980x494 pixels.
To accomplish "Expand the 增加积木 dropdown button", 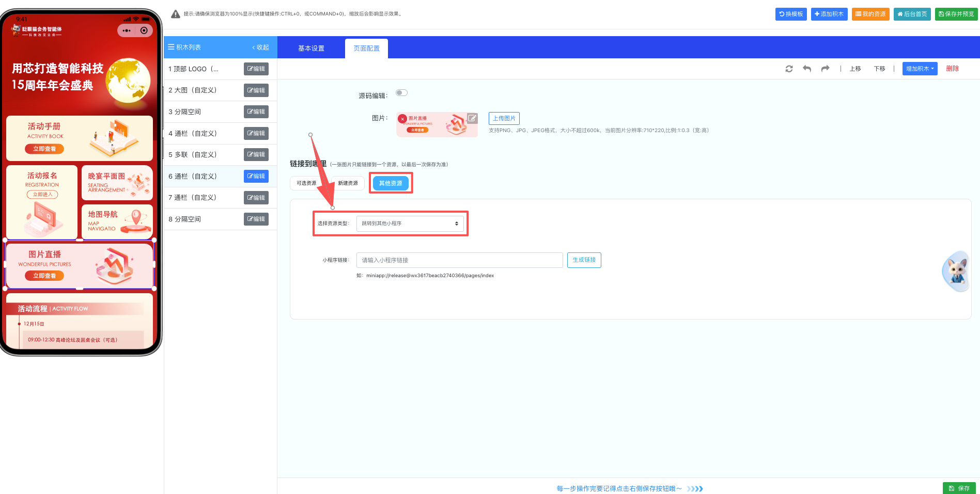I will (x=920, y=69).
